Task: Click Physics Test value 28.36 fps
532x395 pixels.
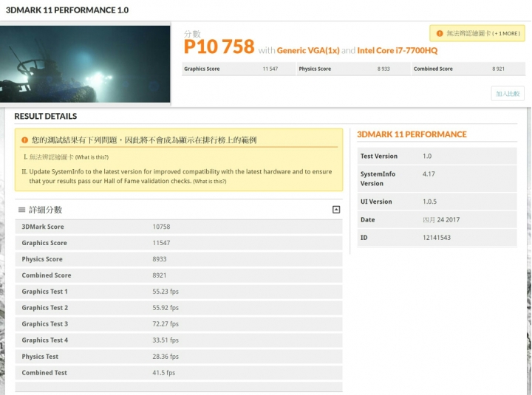Action: click(x=166, y=357)
